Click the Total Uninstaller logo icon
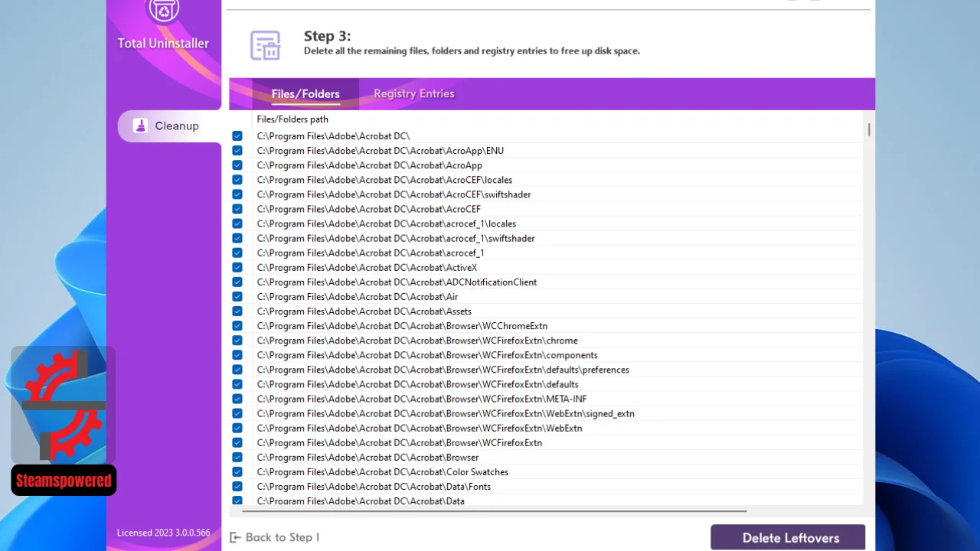980x551 pixels. click(163, 11)
